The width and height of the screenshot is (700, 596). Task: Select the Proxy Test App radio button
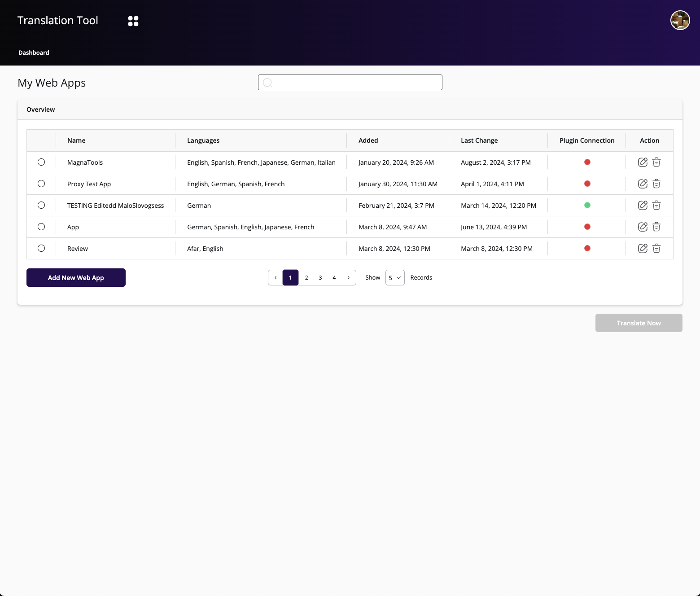coord(41,184)
